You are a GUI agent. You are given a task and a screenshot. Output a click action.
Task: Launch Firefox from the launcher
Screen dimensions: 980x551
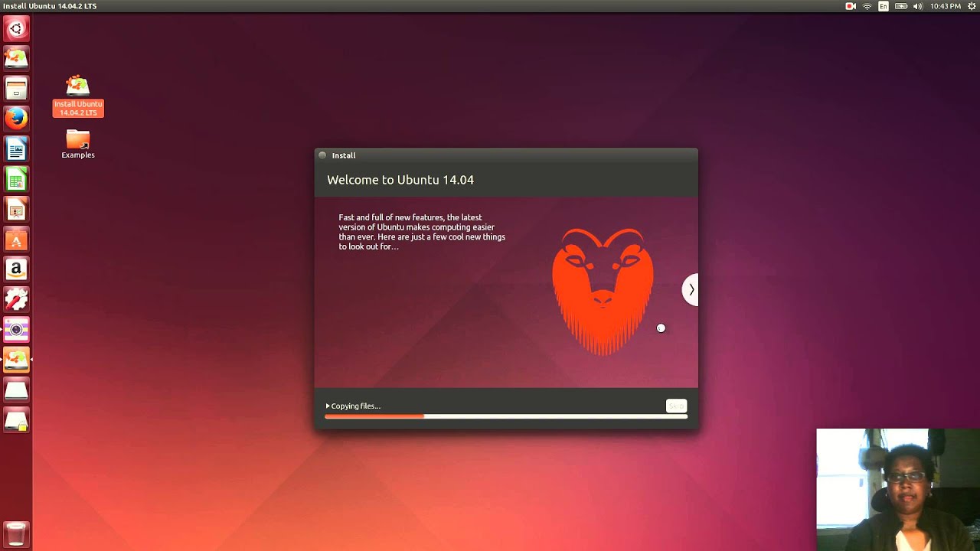[x=16, y=119]
